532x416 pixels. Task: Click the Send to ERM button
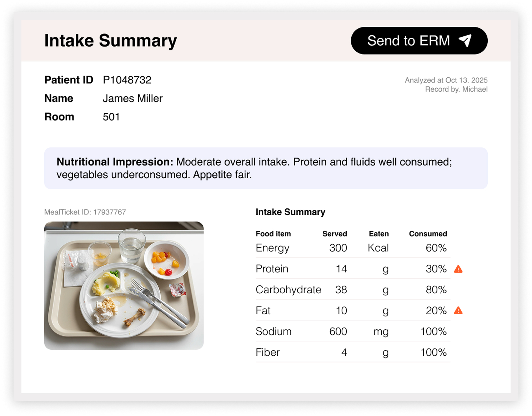coord(419,41)
